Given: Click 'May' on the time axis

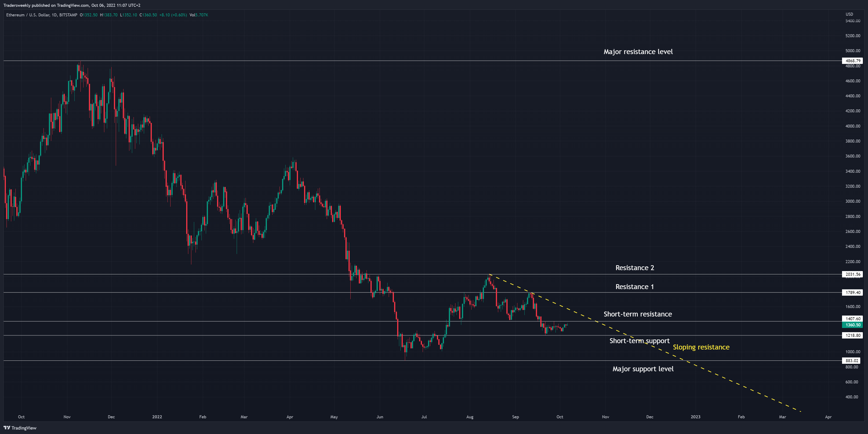Looking at the screenshot, I should click(x=334, y=417).
